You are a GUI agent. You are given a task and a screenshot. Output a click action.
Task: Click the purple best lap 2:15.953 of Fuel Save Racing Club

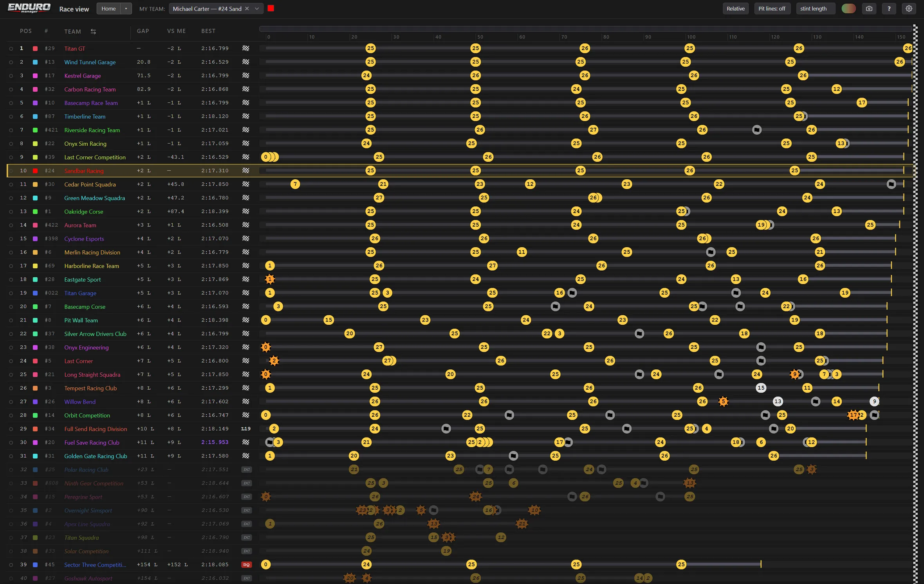(215, 442)
